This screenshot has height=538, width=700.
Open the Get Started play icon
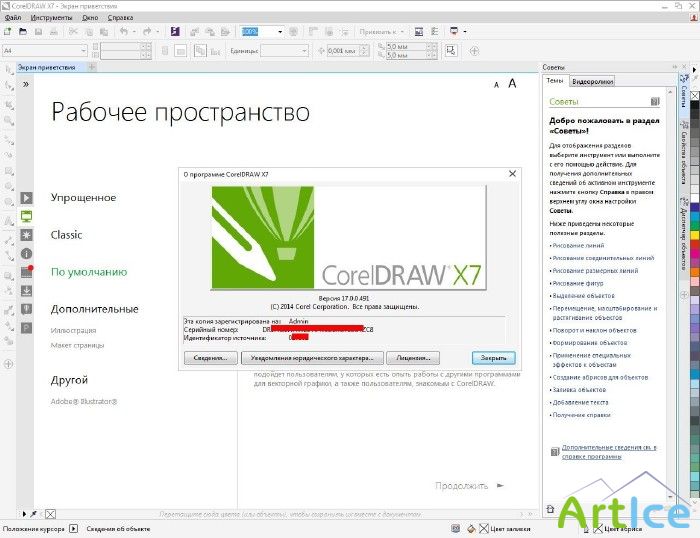(x=26, y=198)
